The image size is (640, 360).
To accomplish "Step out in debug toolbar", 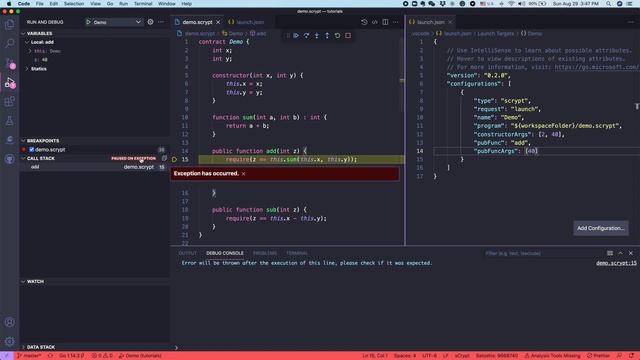I will click(x=327, y=36).
